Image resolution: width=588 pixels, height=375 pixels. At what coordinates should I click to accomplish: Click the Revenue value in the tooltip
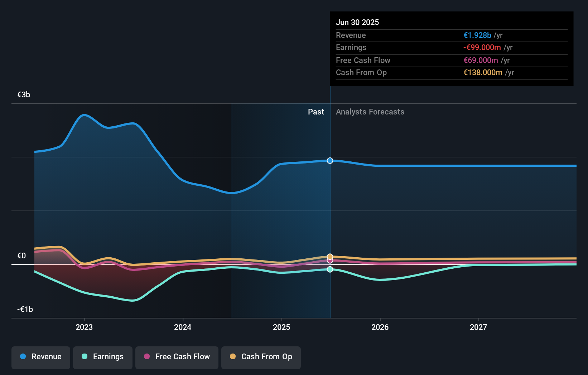pos(477,35)
